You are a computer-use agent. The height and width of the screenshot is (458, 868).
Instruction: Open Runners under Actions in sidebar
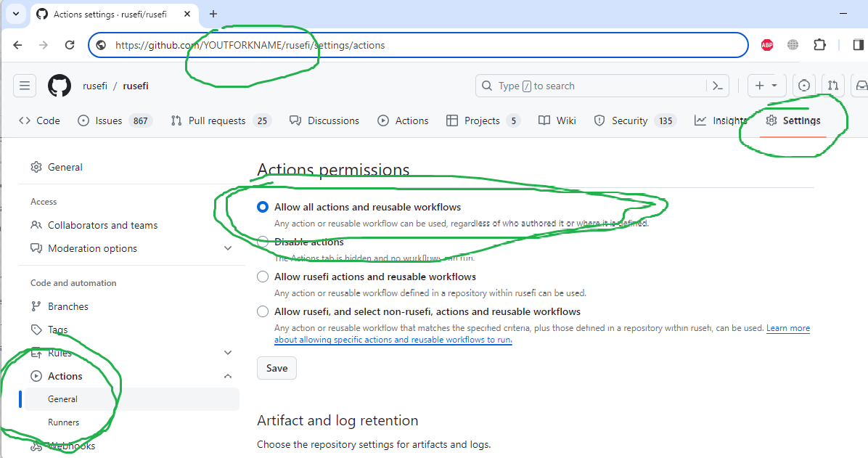(x=64, y=422)
